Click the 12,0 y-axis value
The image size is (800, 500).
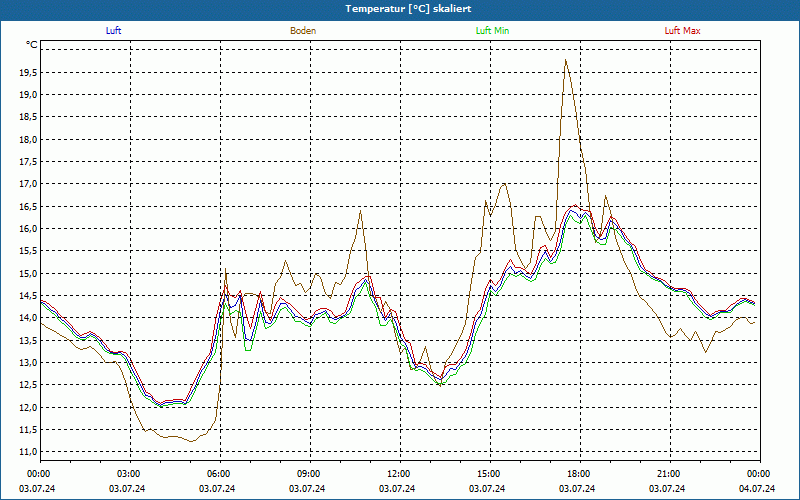(x=28, y=408)
